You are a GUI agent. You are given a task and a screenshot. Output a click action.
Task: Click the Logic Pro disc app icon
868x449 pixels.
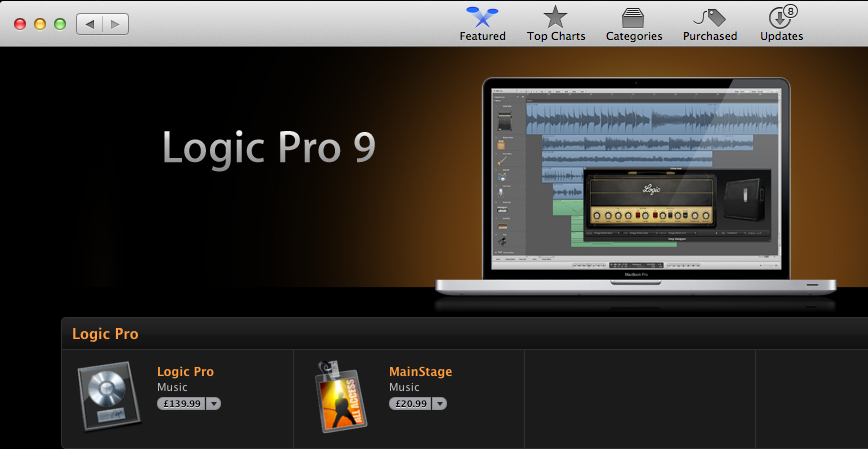(109, 396)
